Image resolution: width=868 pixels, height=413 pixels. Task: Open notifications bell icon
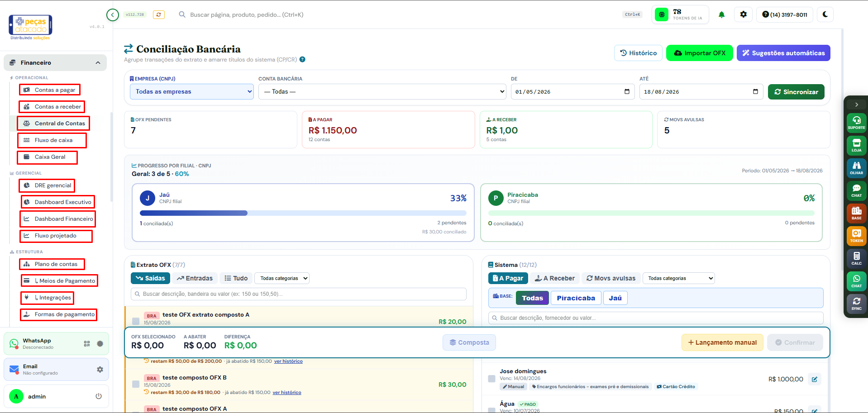[x=721, y=14]
